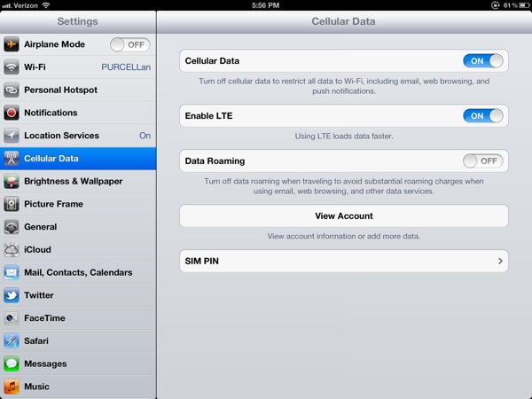Viewport: 532px width, 399px height.
Task: Tap the Verizon signal bars in status bar
Action: pyautogui.click(x=6, y=5)
